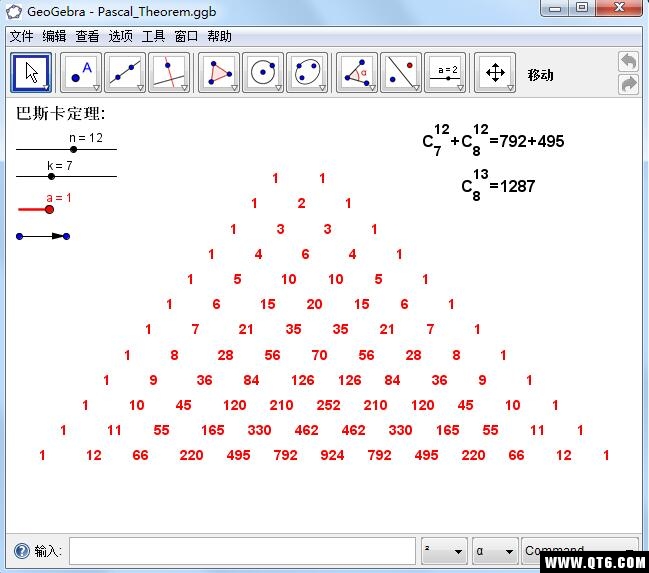Open the Command list dropdown

(x=579, y=551)
